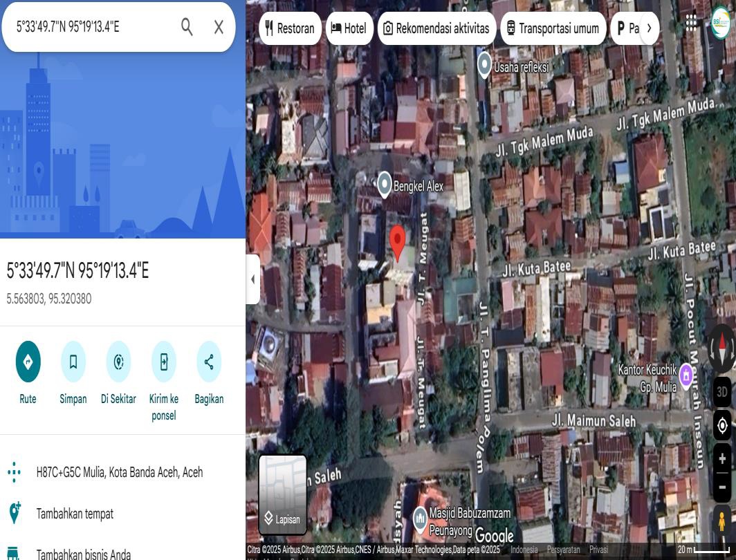Select the Hotel category chip

(x=349, y=28)
